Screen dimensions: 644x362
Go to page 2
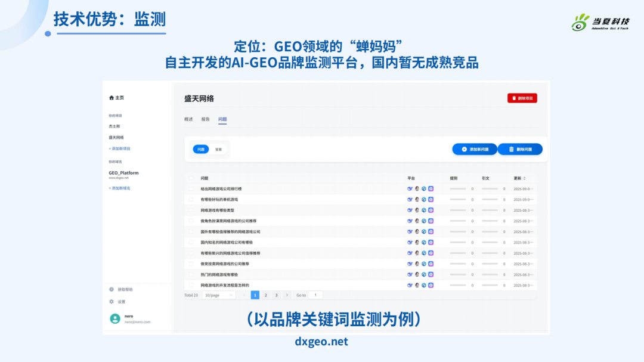[266, 295]
